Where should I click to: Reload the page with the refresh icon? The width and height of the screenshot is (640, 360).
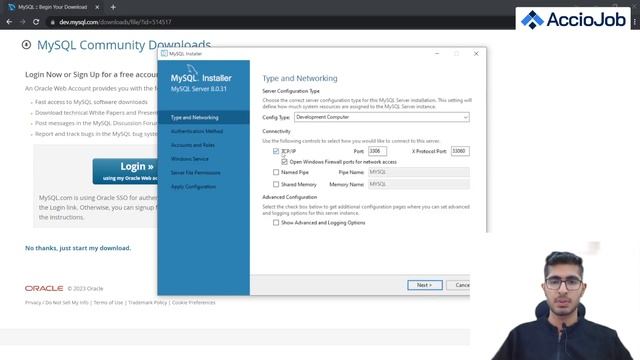(x=36, y=22)
